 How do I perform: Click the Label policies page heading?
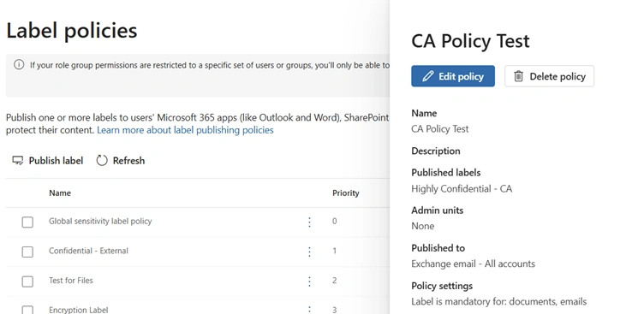(71, 31)
